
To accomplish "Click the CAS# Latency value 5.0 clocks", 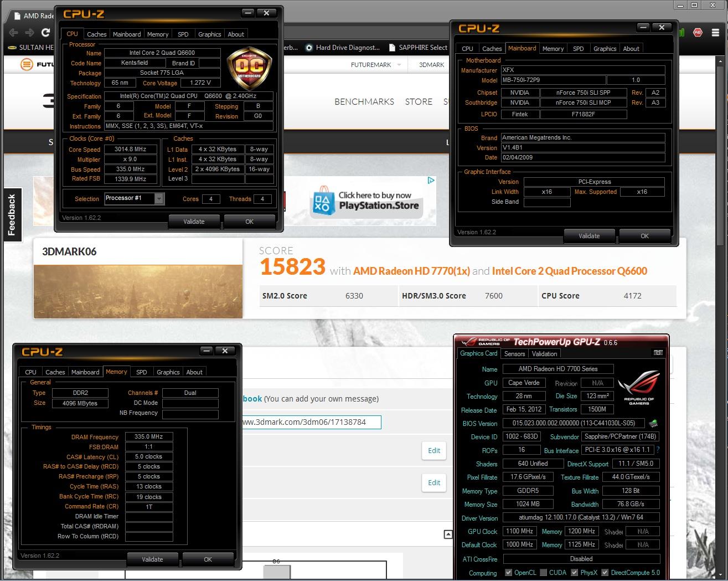I will 149,457.
